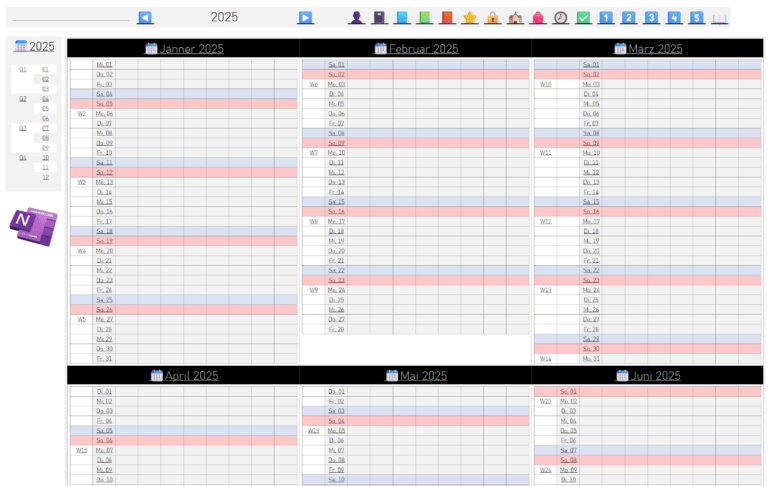Open the orange notebook icon
This screenshot has height=486, width=768.
[447, 18]
